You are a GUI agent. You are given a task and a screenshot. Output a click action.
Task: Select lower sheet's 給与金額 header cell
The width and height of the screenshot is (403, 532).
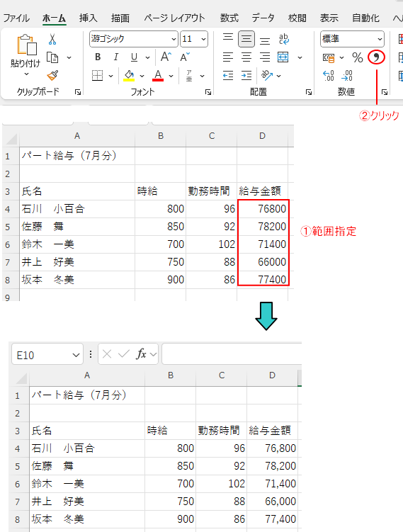272,431
